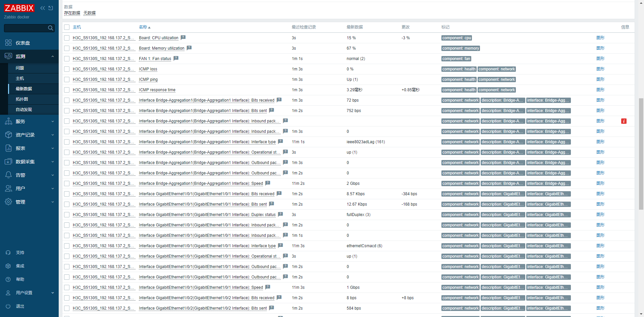Click the User settings (用户设置) icon
This screenshot has height=317, width=644.
point(8,293)
